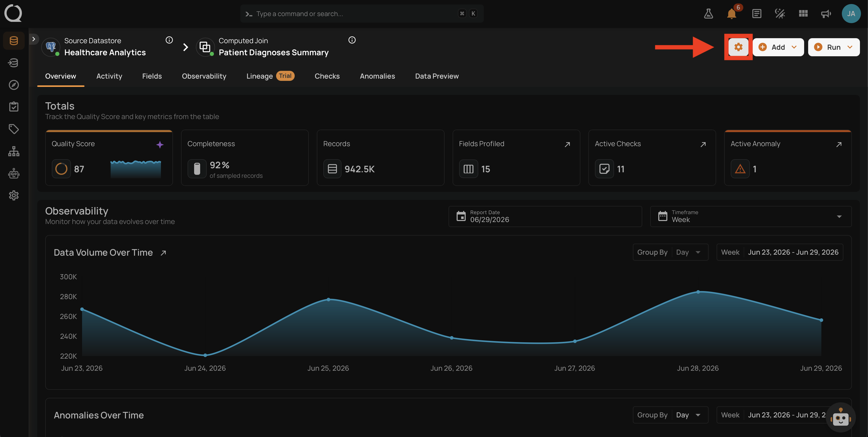Open Data Volume Over Time expand arrow
Viewport: 868px width, 437px height.
pyautogui.click(x=163, y=253)
